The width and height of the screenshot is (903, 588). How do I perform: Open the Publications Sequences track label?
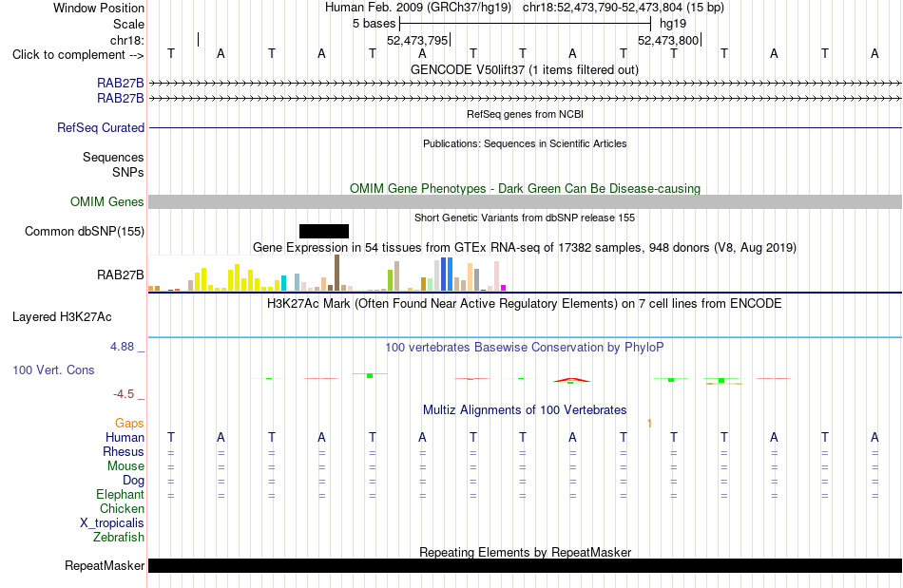(x=113, y=157)
